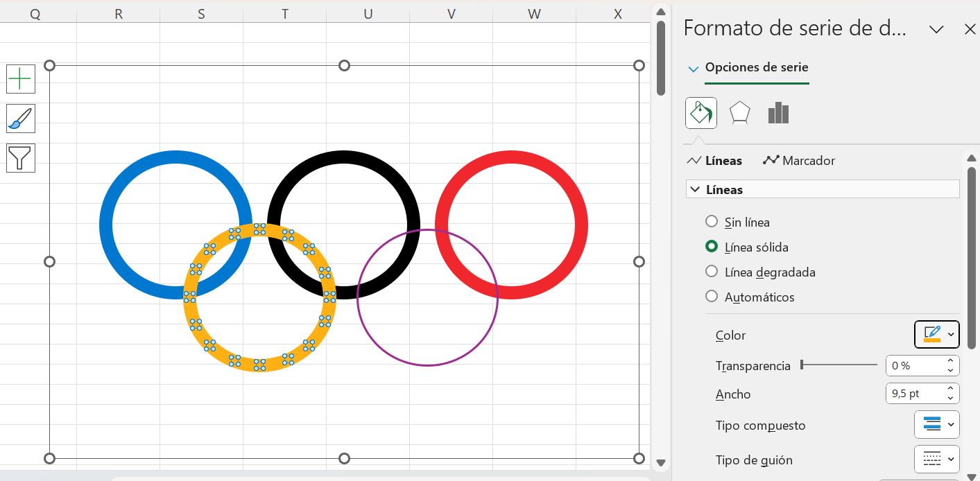Click column header V
The height and width of the screenshot is (481, 980).
(451, 13)
